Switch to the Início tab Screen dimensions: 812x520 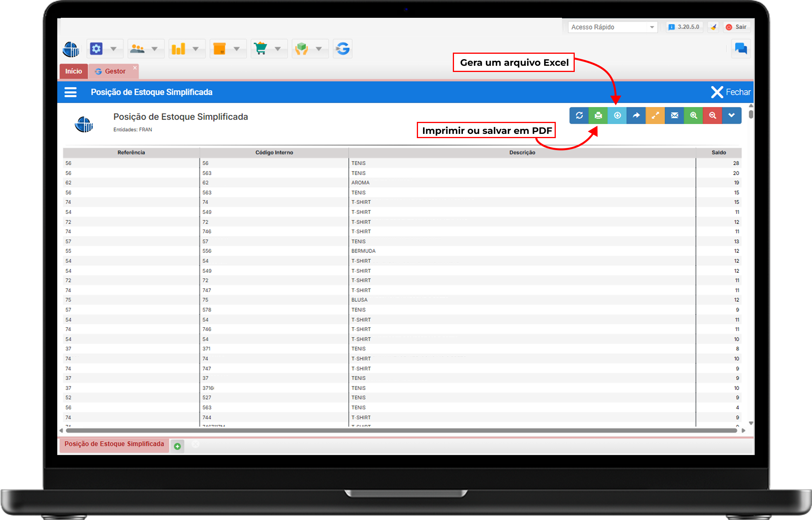tap(74, 71)
